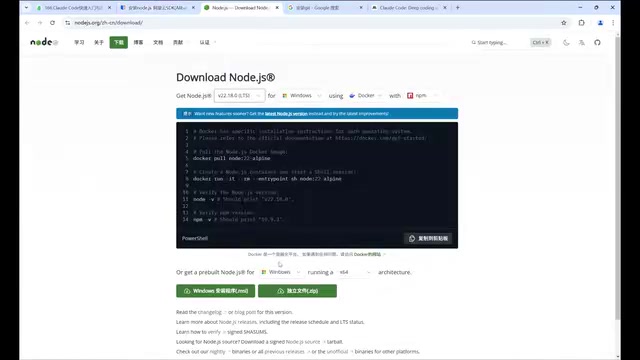Image resolution: width=640 pixels, height=360 pixels.
Task: Switch to the Google search browser tab
Action: 325,8
